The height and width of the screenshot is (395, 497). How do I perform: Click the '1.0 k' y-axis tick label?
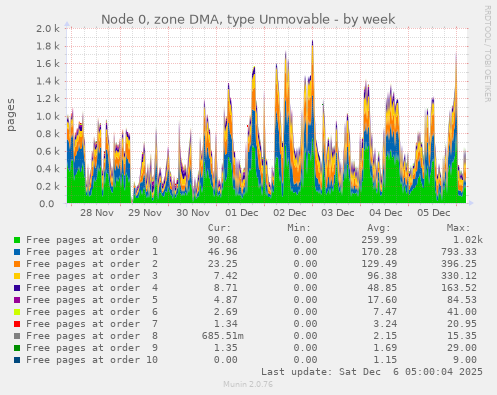coord(48,116)
